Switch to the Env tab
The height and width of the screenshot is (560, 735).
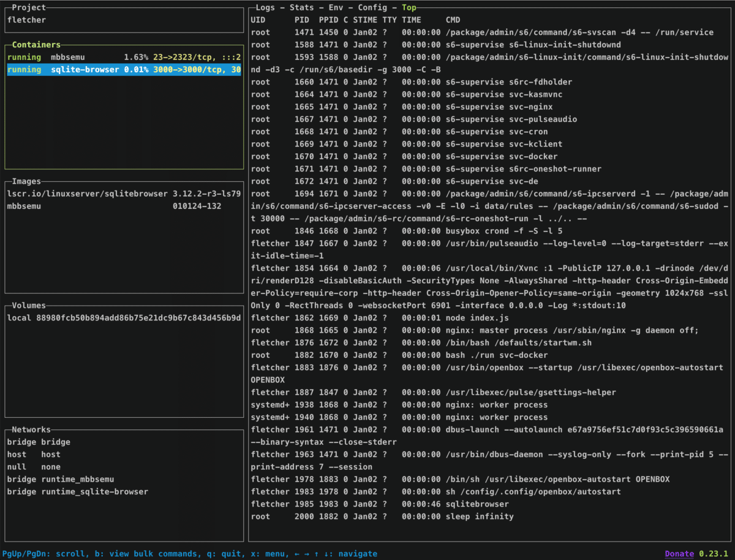pyautogui.click(x=336, y=7)
